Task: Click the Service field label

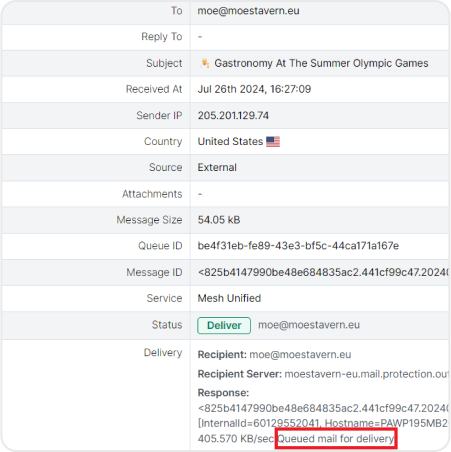Action: (x=164, y=298)
